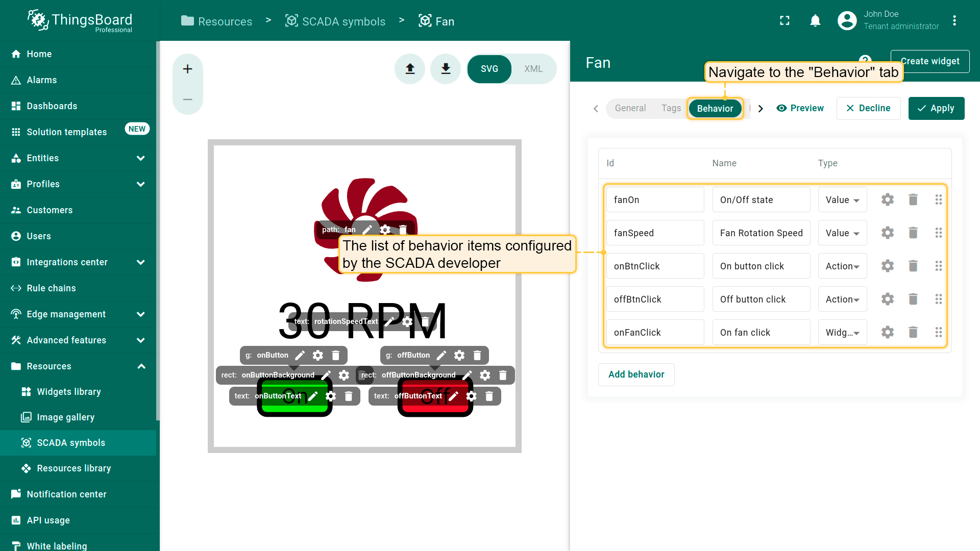The image size is (980, 551).
Task: Switch to the General tab
Action: [x=630, y=108]
